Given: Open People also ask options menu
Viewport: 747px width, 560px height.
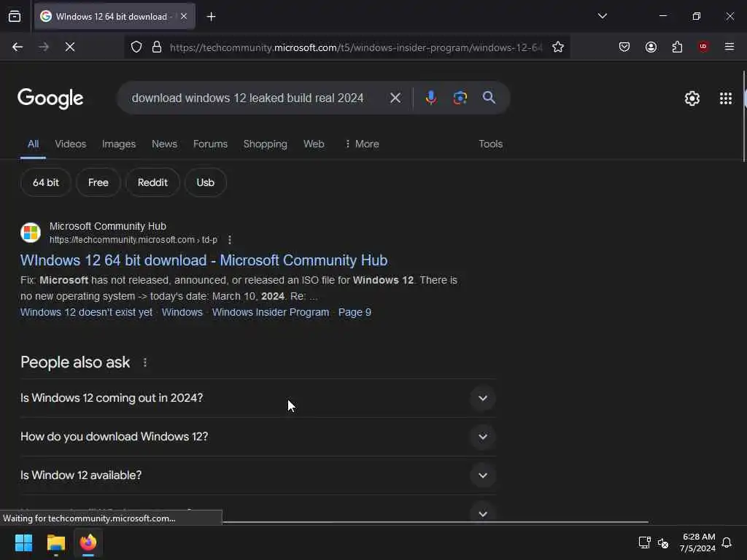Looking at the screenshot, I should [145, 363].
